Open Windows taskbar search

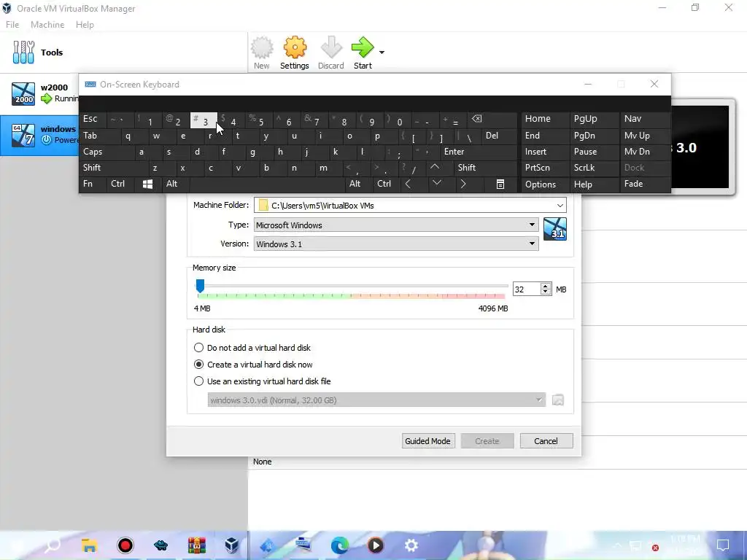(x=53, y=545)
